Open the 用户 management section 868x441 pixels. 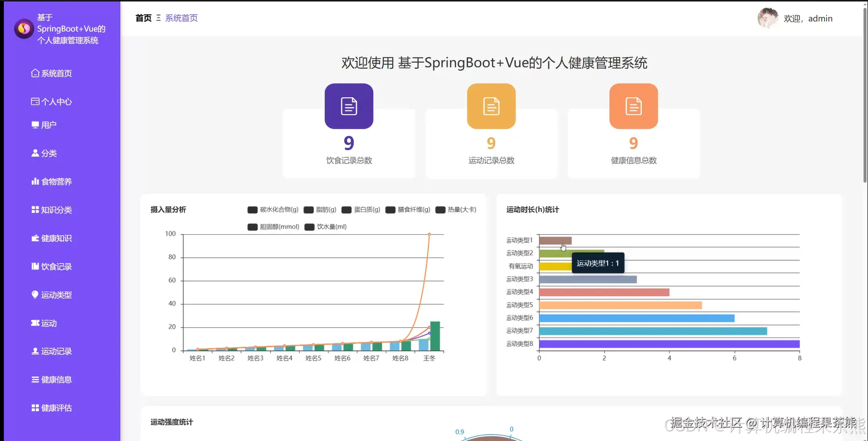click(47, 124)
